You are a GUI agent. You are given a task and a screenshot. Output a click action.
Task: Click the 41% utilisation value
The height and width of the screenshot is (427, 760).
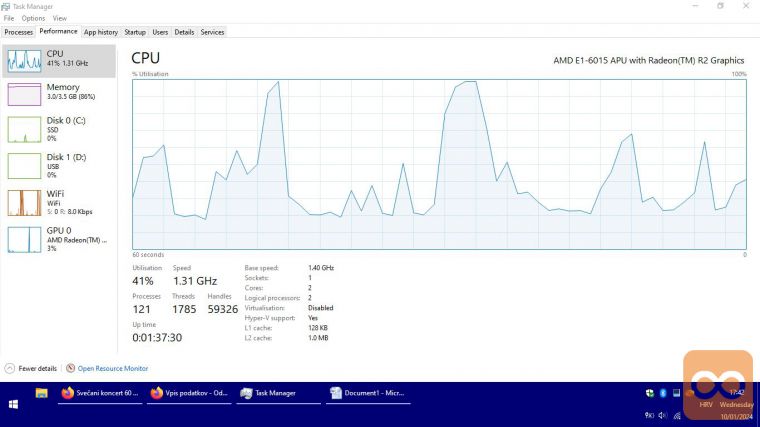click(x=142, y=281)
